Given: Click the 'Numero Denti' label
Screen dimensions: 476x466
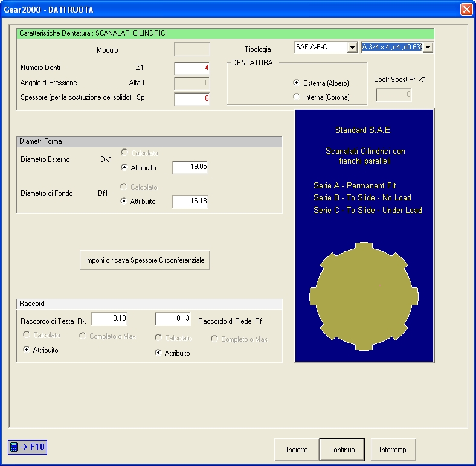Looking at the screenshot, I should (40, 68).
